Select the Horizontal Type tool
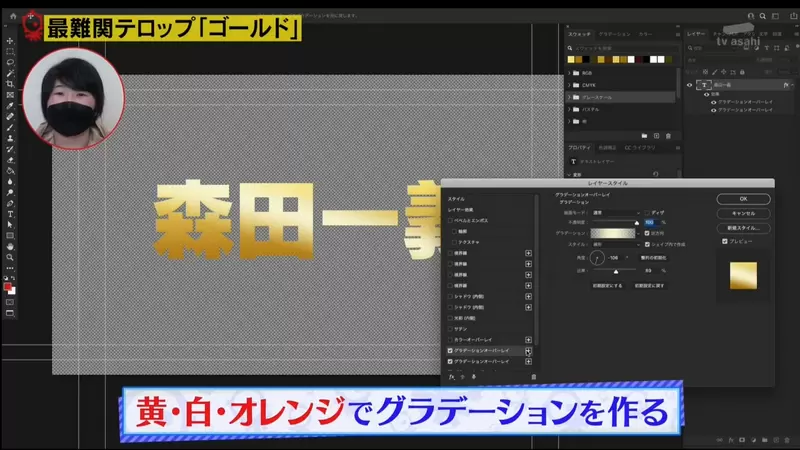Image resolution: width=800 pixels, height=450 pixels. tap(10, 214)
